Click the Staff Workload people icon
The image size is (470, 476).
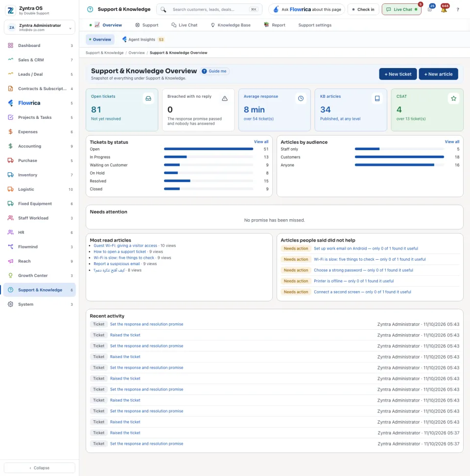[x=11, y=218]
